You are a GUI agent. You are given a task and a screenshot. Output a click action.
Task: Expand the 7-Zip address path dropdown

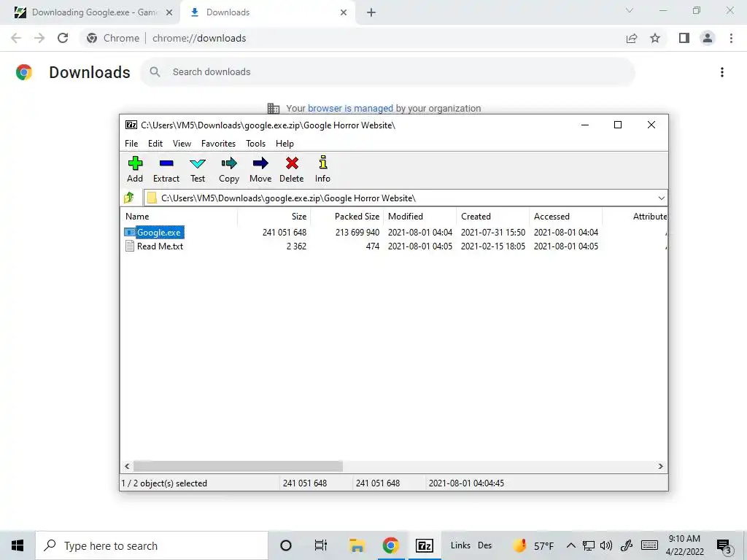(661, 198)
